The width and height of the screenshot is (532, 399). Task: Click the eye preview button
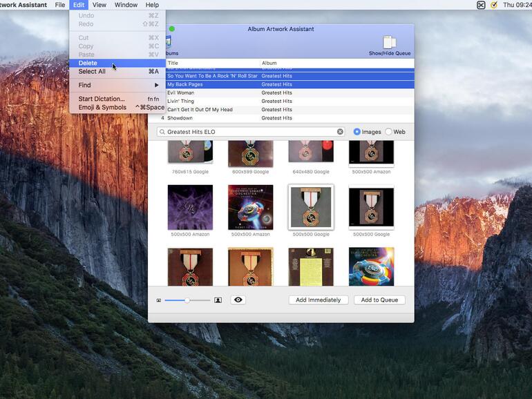(x=238, y=300)
